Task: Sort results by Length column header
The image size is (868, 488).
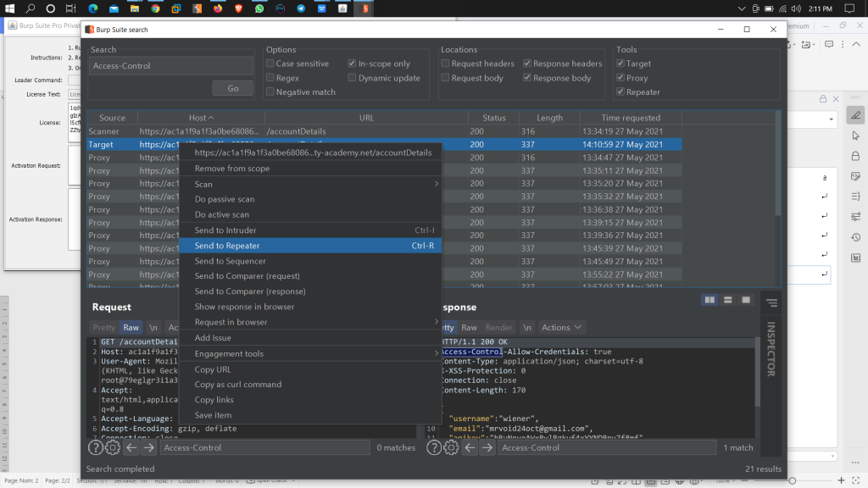Action: 549,118
